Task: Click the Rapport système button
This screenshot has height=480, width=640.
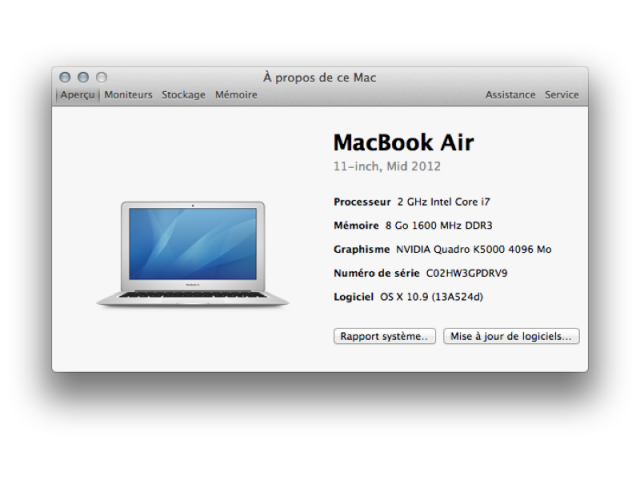Action: click(x=384, y=336)
